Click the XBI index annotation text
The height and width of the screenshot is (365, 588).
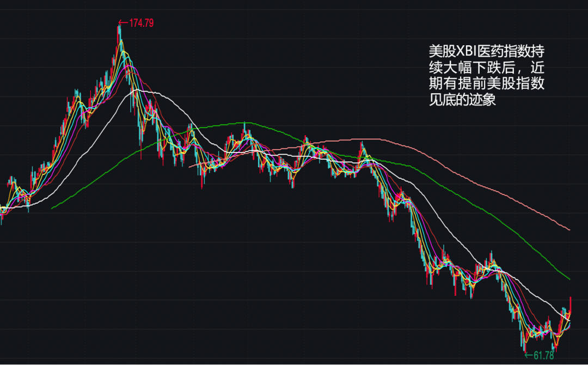486,75
